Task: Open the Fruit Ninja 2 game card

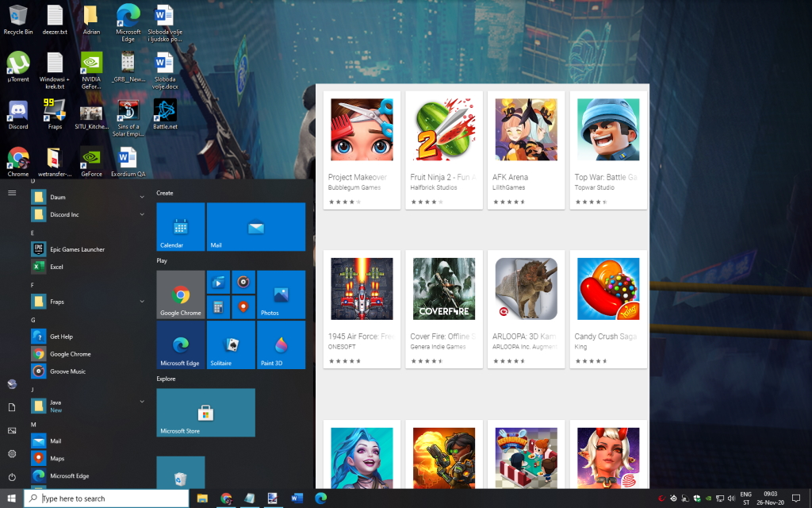Action: tap(444, 150)
